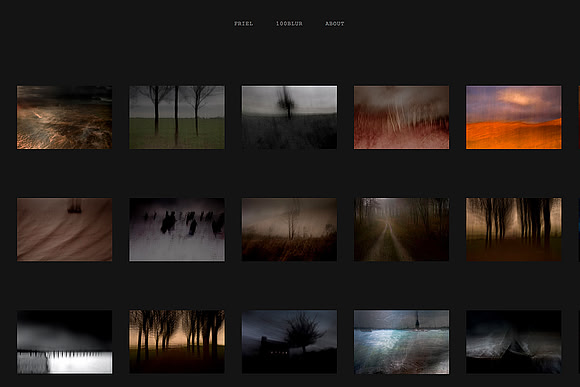Open misty brown meadow with thin tree thumbnail
580x387 pixels.
coord(289,230)
